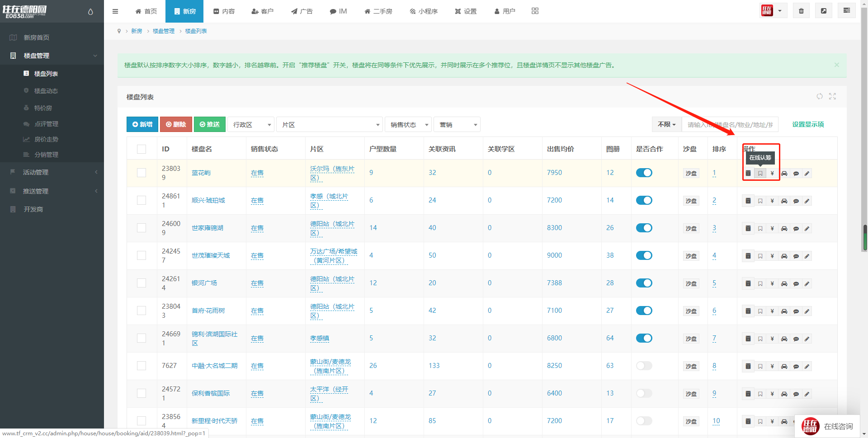Open the 片区 dropdown filter

coord(330,124)
